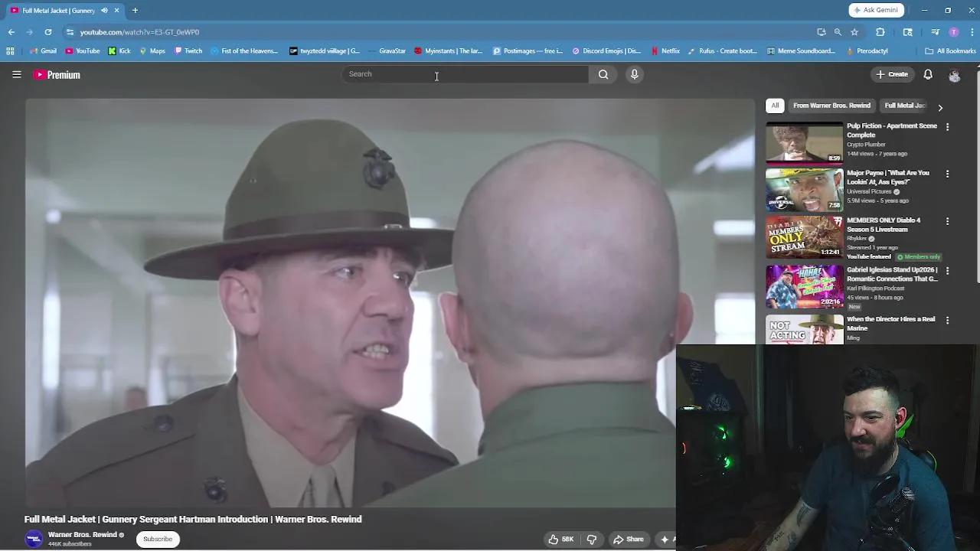Open Warner Bros. Rewind channel avatar

tap(34, 539)
